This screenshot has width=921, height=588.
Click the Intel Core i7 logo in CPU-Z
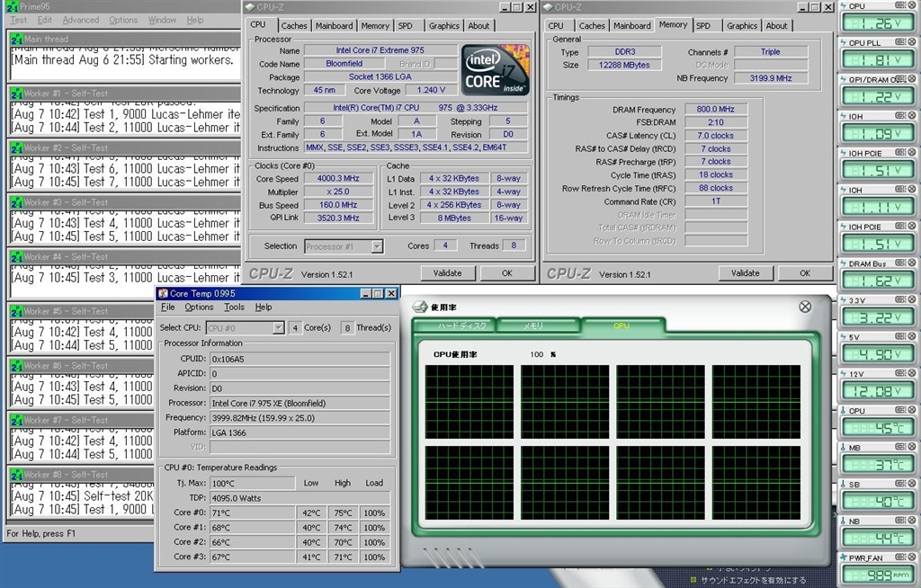coord(496,69)
